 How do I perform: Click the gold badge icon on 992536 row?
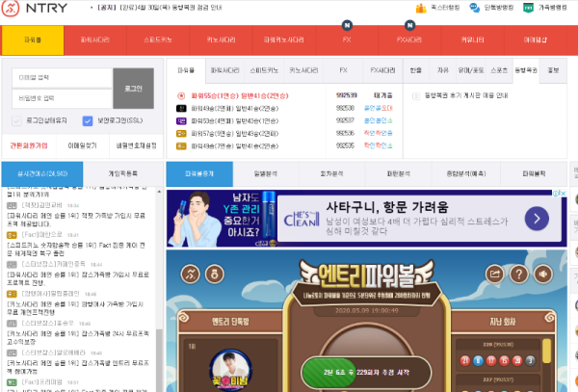point(181,133)
